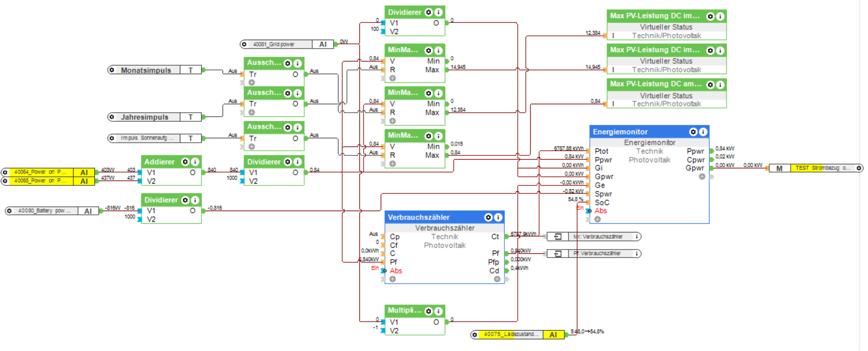Open gear of Dividierer block outputting -0,816
The height and width of the screenshot is (351, 868).
point(185,200)
